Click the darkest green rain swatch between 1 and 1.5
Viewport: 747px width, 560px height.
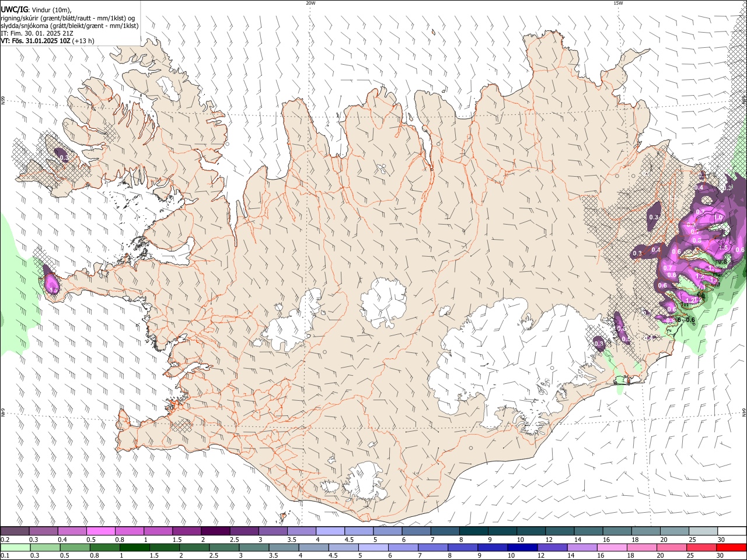tap(134, 547)
